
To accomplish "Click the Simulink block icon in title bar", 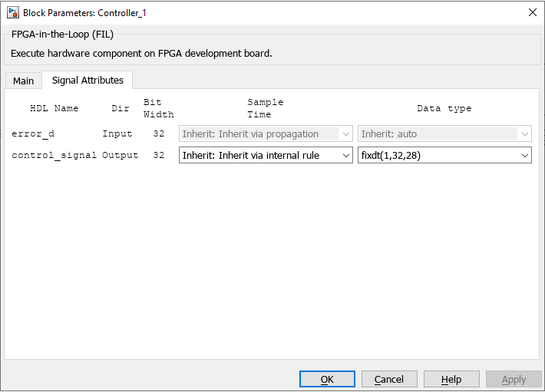I will click(13, 12).
